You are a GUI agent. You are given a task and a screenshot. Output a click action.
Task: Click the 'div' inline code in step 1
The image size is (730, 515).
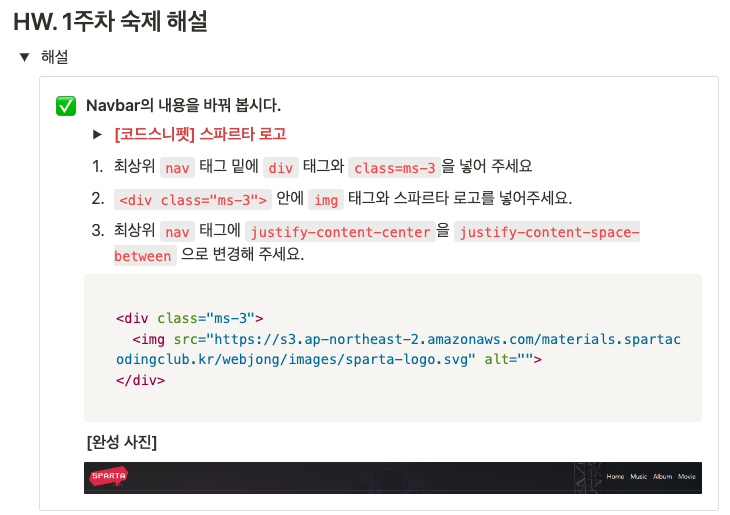tap(281, 168)
